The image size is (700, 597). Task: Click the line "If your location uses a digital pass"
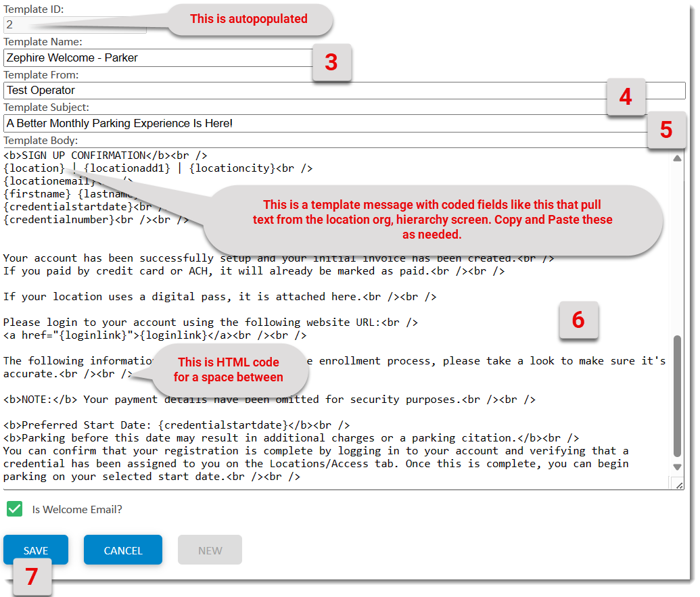pyautogui.click(x=220, y=297)
